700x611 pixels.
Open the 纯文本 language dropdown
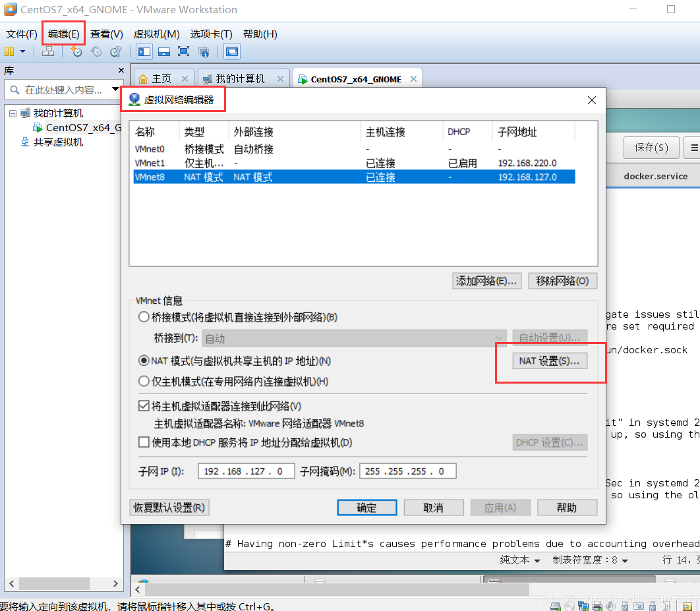click(x=520, y=560)
